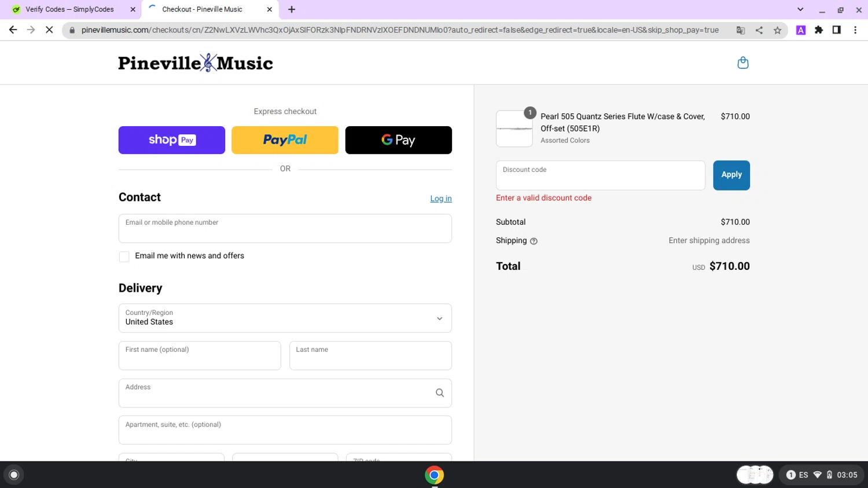Screen dimensions: 868x488
Task: Focus the First name (optional) field
Action: [x=200, y=355]
